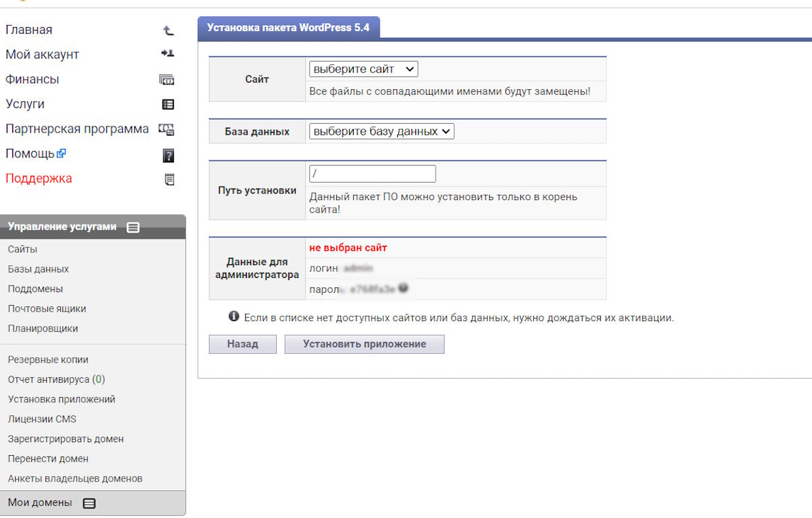
Task: Click the partner program icon
Action: click(166, 129)
